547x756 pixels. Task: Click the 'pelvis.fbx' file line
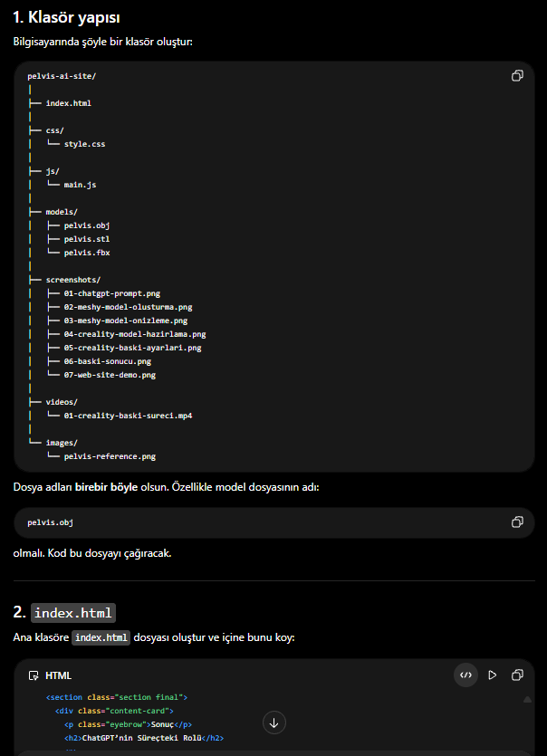pos(87,253)
